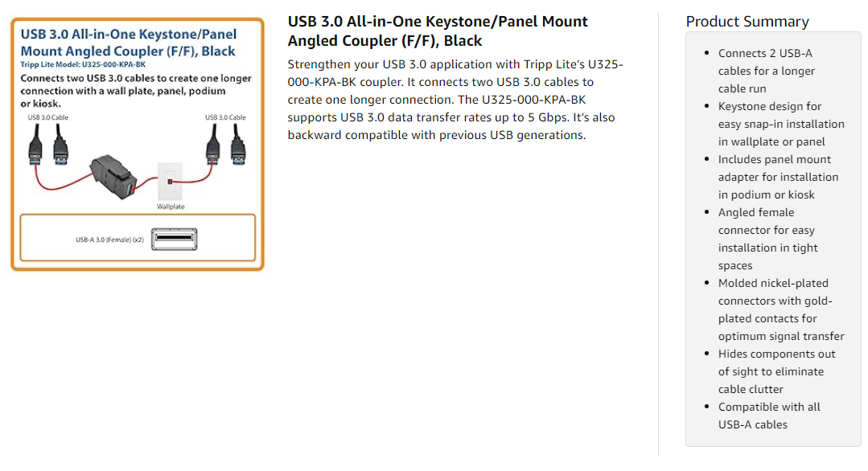Viewport: 868px width, 471px height.
Task: Click the blue title inside the product image
Action: coord(128,43)
